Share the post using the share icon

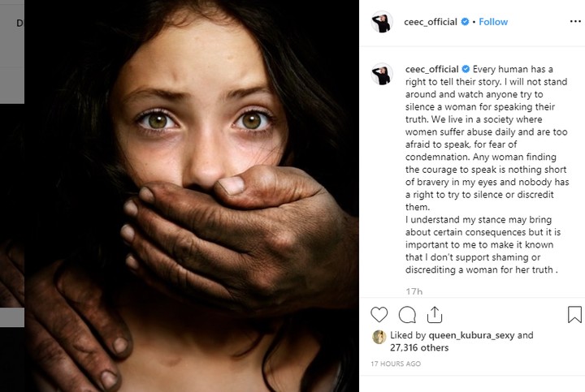click(435, 314)
